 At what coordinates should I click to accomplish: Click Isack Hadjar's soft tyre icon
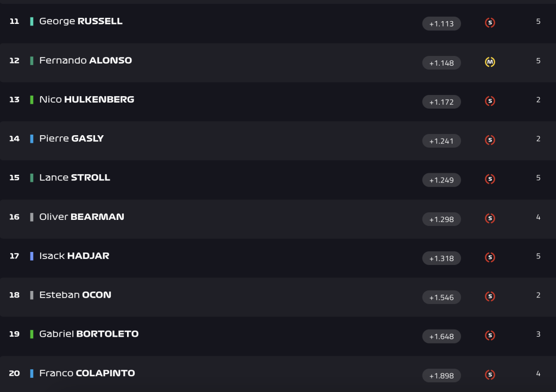click(x=490, y=257)
